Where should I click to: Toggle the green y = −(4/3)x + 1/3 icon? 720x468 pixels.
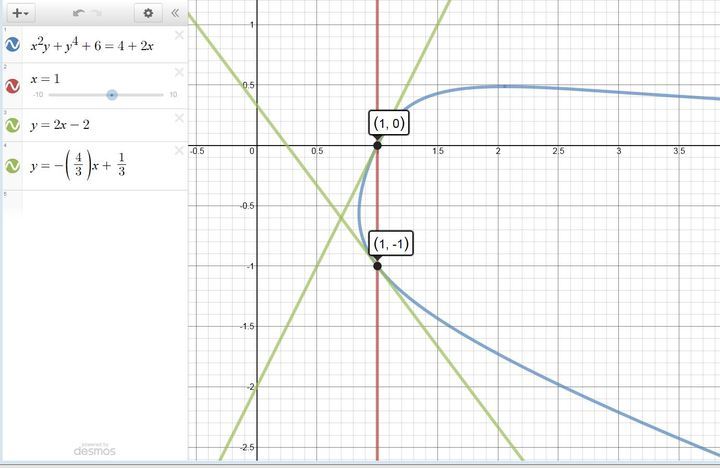pyautogui.click(x=14, y=165)
